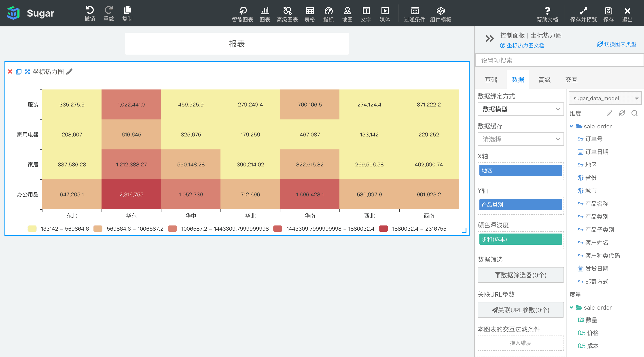The height and width of the screenshot is (357, 644).
Task: Click the search icon in the 维度 header
Action: (634, 113)
